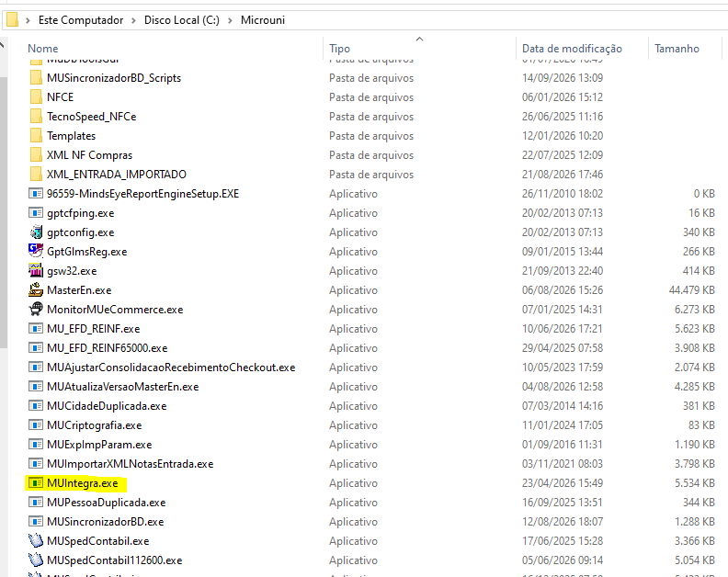Click the MUSincronizadorBD.exe icon
The width and height of the screenshot is (728, 577).
coord(36,521)
